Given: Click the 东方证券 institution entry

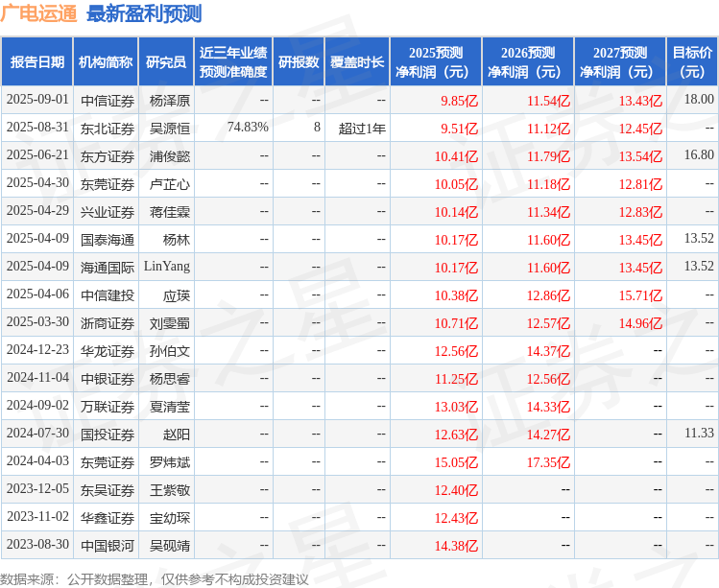Looking at the screenshot, I should click(x=107, y=155).
